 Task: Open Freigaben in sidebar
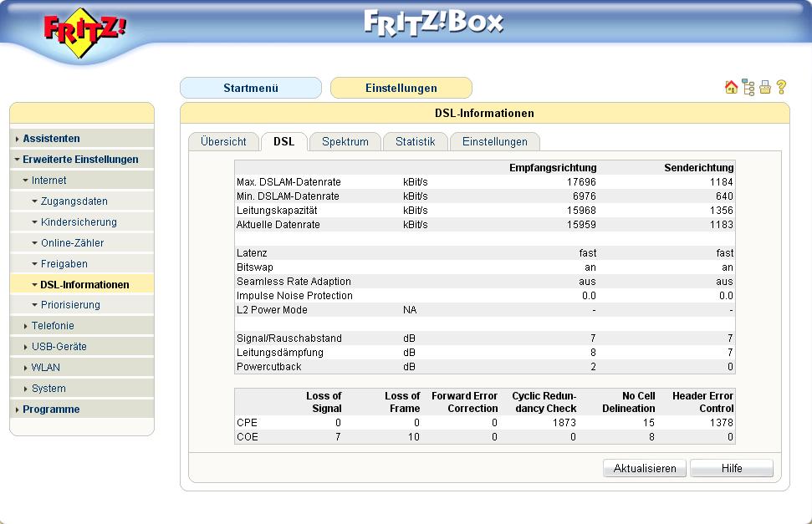coord(64,263)
